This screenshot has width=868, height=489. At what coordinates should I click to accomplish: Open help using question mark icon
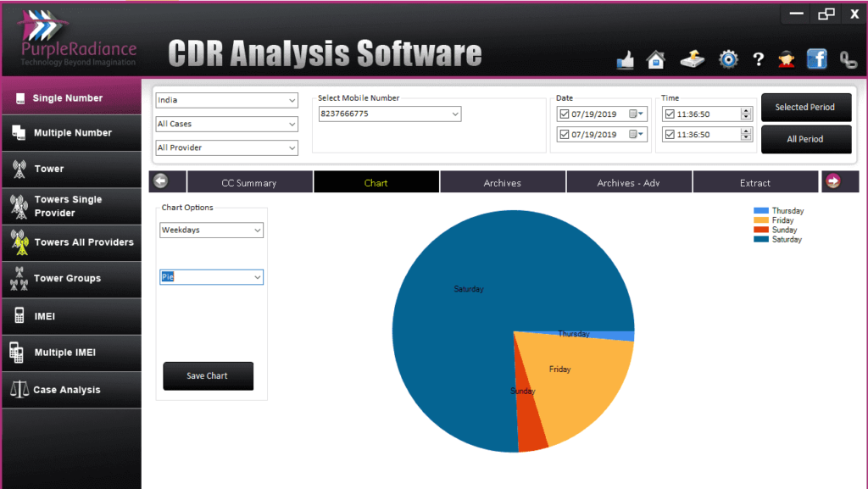(x=759, y=59)
